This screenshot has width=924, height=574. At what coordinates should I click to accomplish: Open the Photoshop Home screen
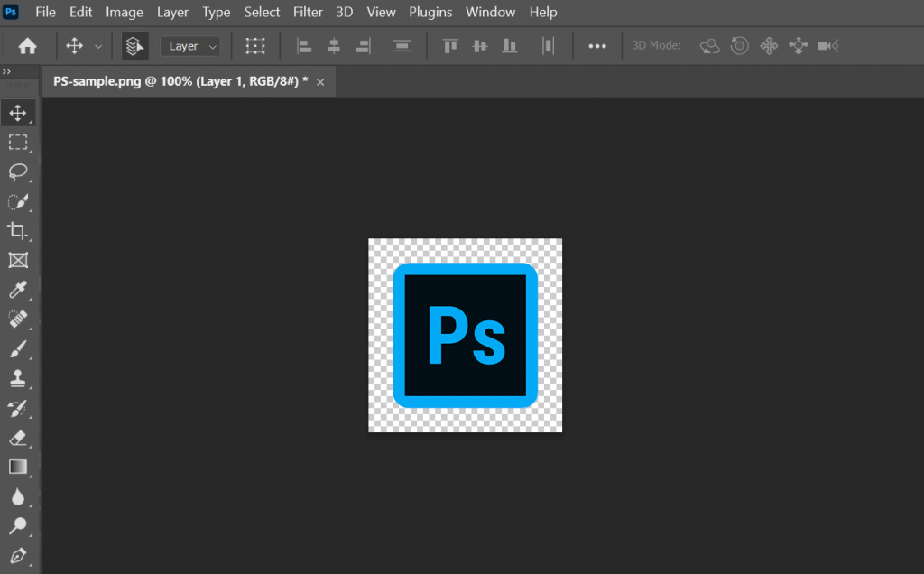(x=27, y=45)
